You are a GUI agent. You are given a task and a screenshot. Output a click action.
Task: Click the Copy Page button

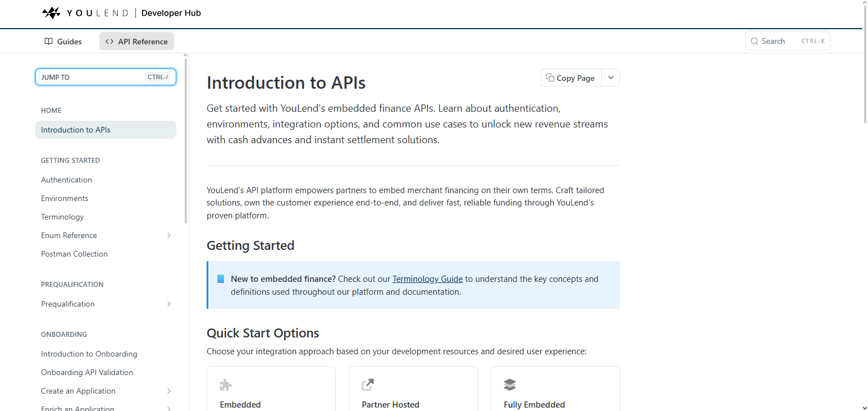click(571, 77)
